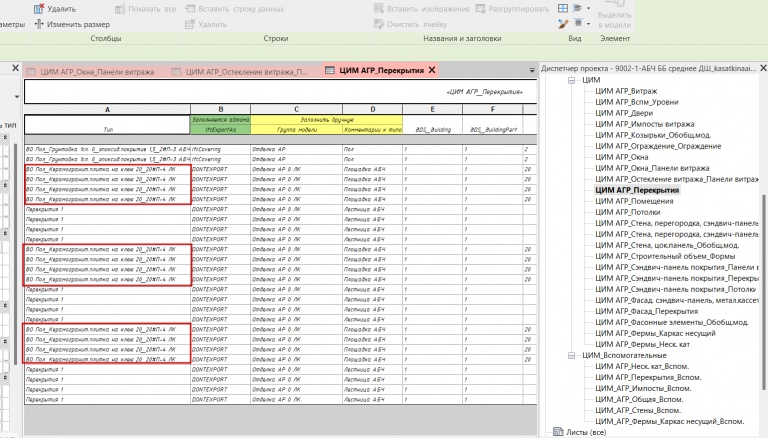
Task: Open ЦИМ АГР_Ограждение_Ограждение schedule
Action: pyautogui.click(x=658, y=146)
